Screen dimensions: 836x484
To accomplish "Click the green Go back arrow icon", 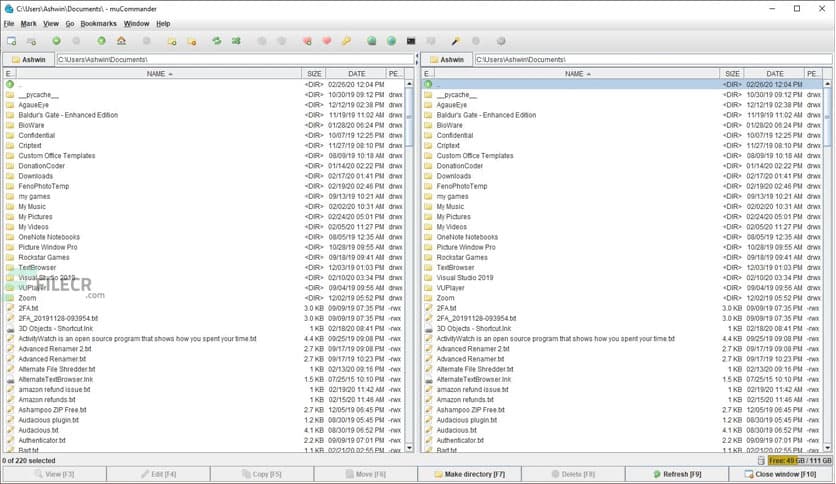I will (56, 41).
